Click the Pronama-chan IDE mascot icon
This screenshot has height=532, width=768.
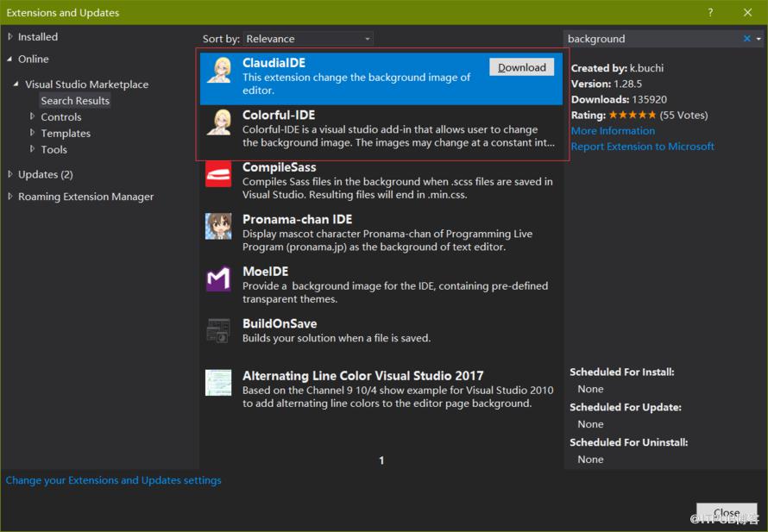point(218,226)
